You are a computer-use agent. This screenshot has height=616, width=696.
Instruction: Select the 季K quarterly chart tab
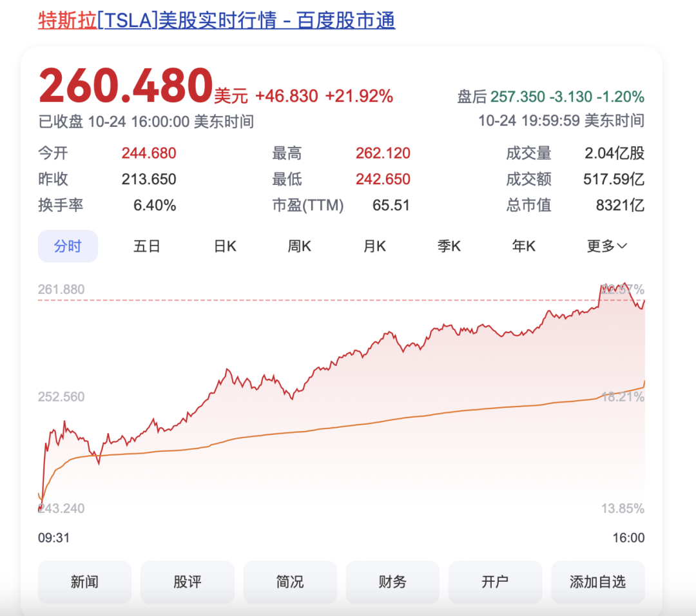(x=449, y=245)
